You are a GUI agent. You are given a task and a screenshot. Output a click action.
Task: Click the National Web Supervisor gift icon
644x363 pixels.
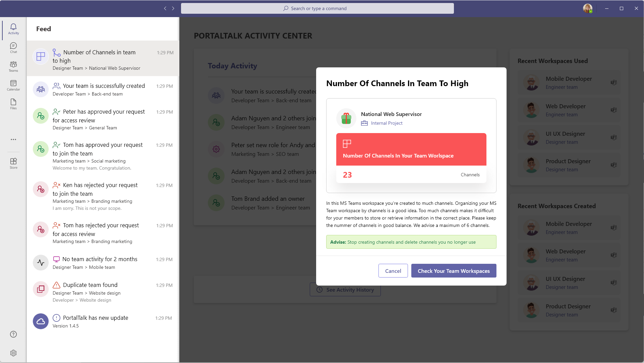pos(346,118)
